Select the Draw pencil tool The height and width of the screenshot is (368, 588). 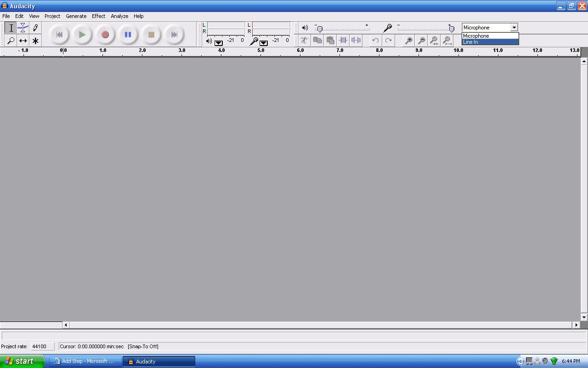[35, 28]
